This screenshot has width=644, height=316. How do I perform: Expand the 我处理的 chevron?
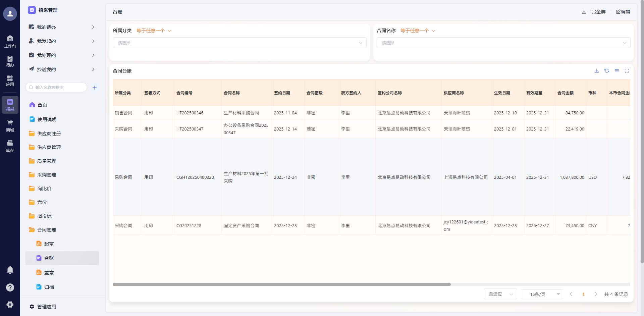[93, 55]
